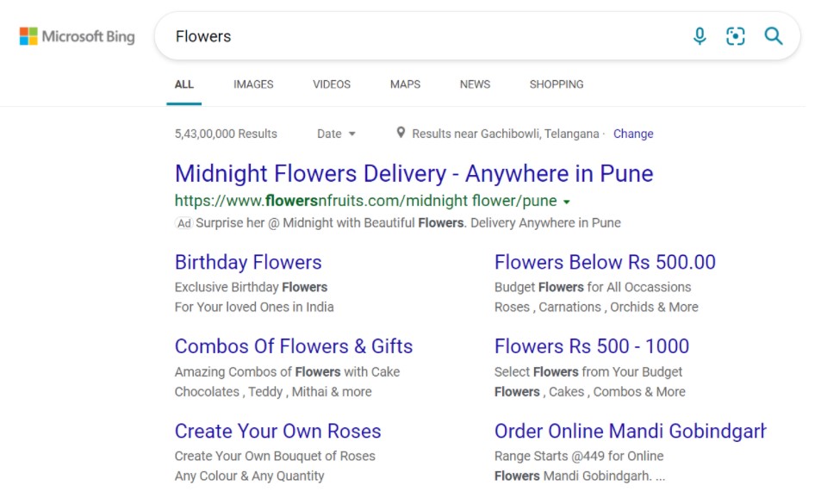Click Flowers Rs 500 - 1000 link
Viewport: 821px width, 504px height.
[592, 346]
